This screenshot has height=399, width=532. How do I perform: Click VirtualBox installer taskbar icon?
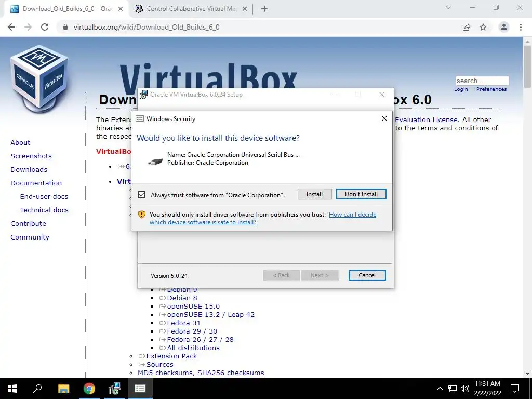115,389
